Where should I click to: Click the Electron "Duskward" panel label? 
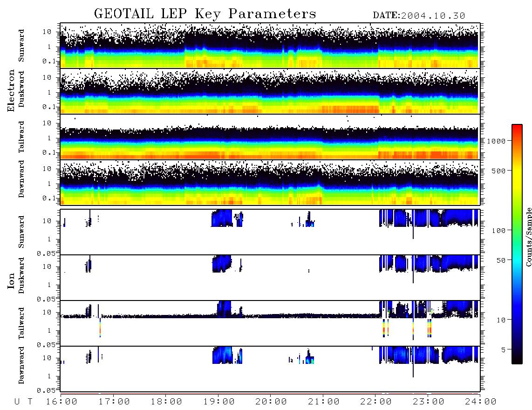[21, 89]
